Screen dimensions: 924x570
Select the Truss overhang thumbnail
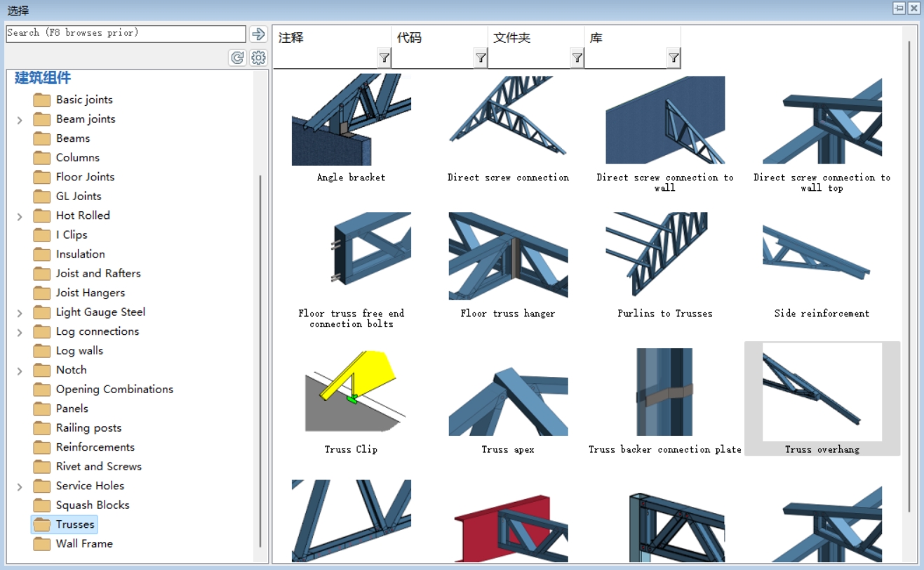[x=822, y=399]
